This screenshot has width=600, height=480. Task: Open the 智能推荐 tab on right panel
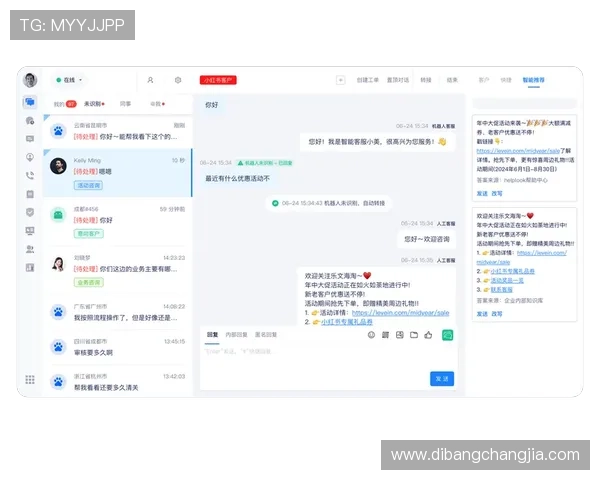(533, 80)
